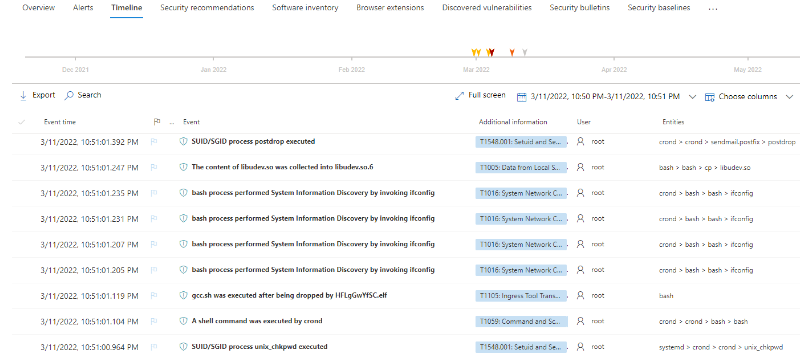Flag the ifconfig event at 10:51:01.231
Screen dimensions: 800x362
tap(154, 219)
